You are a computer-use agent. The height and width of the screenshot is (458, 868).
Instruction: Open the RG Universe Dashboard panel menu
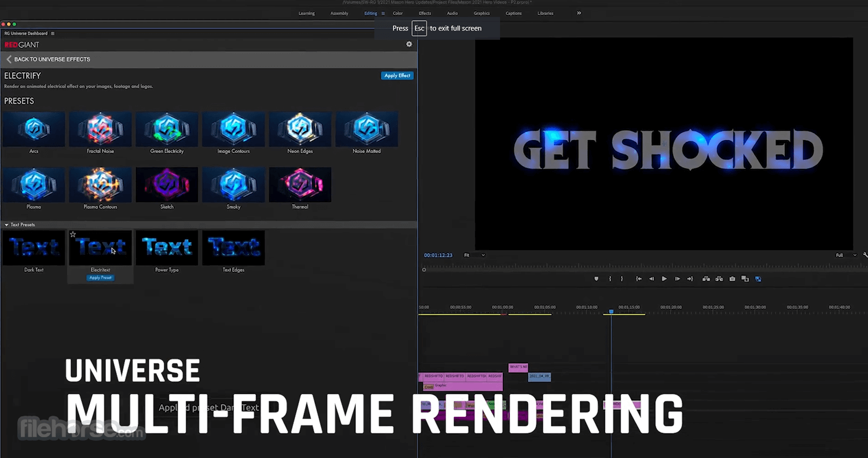coord(53,34)
